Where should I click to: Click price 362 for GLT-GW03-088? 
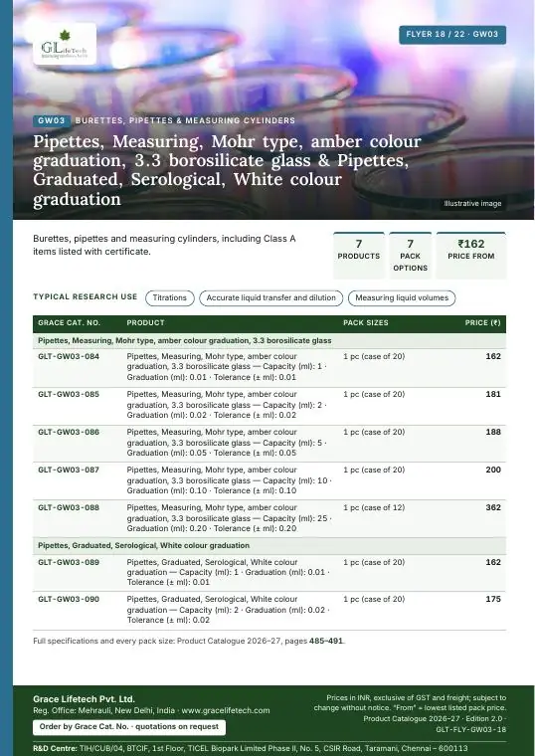point(493,507)
